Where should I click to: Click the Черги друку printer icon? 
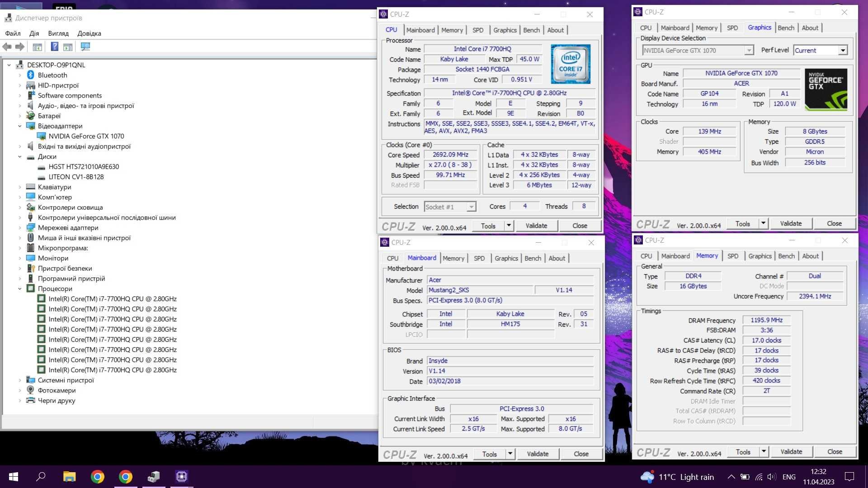click(31, 400)
